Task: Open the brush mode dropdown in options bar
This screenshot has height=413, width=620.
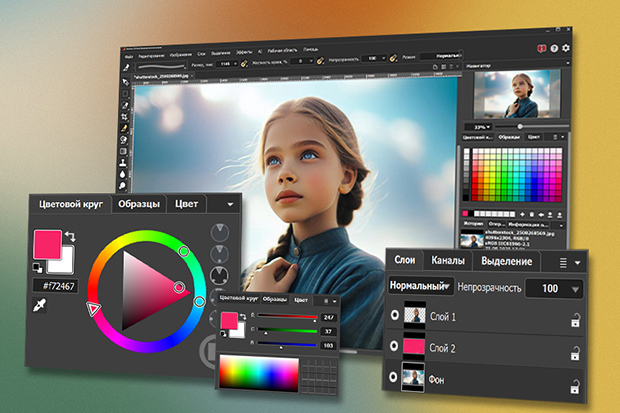Action: click(440, 56)
